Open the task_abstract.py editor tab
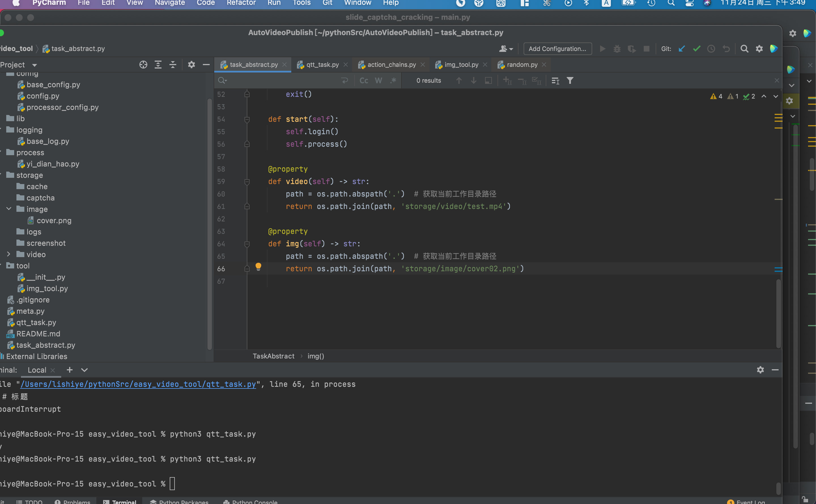 [253, 64]
